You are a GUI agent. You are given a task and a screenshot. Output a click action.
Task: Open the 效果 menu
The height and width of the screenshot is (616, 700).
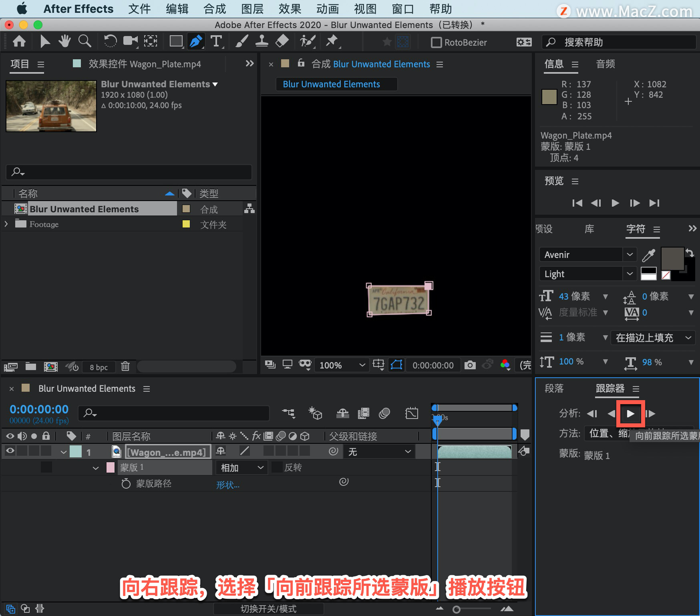[x=290, y=9]
